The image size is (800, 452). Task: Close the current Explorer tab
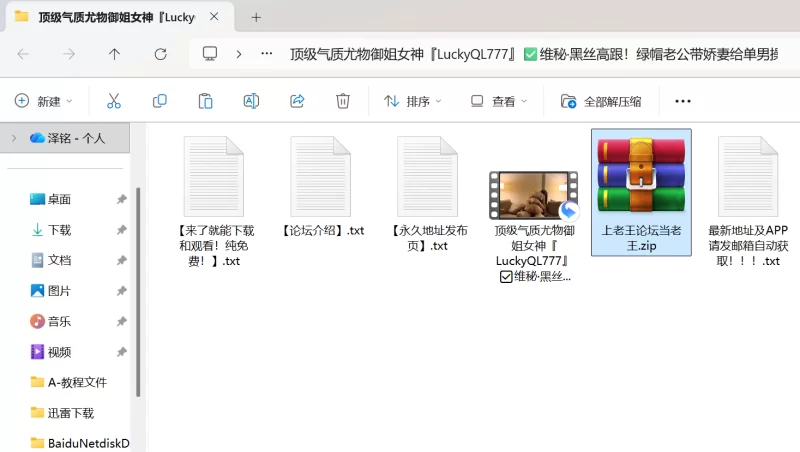click(214, 17)
